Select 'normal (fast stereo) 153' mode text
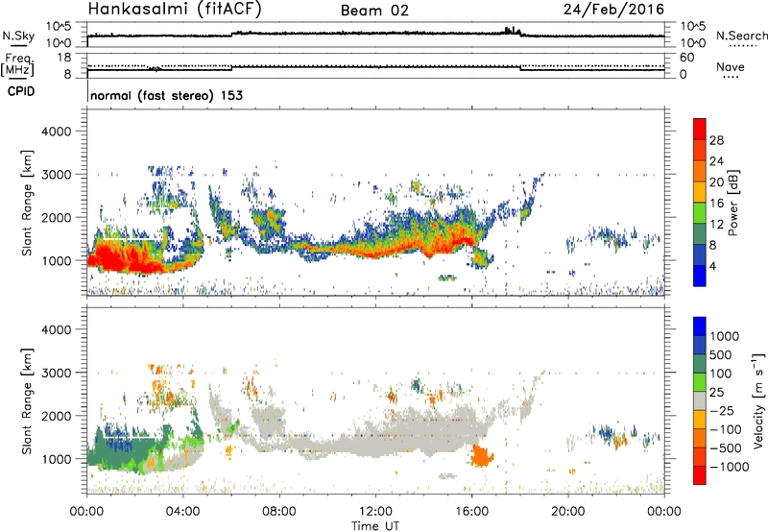The width and height of the screenshot is (768, 532). [166, 95]
